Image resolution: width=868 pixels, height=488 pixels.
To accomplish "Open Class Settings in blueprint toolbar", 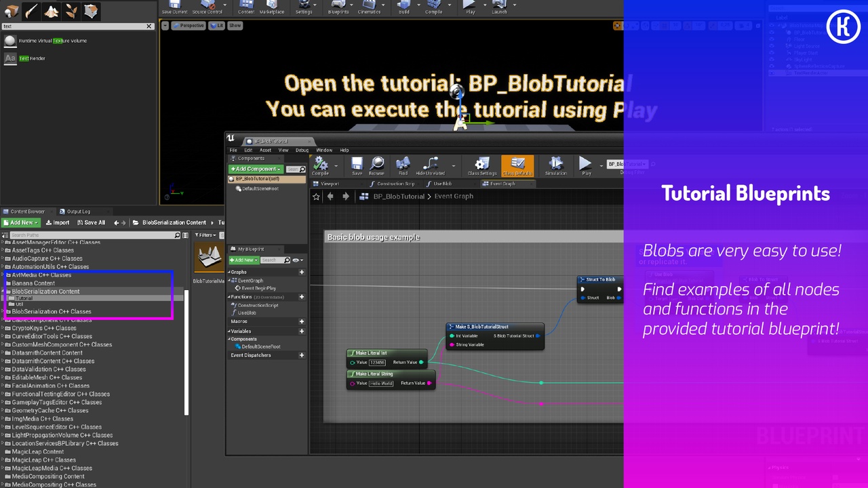I will pyautogui.click(x=482, y=165).
